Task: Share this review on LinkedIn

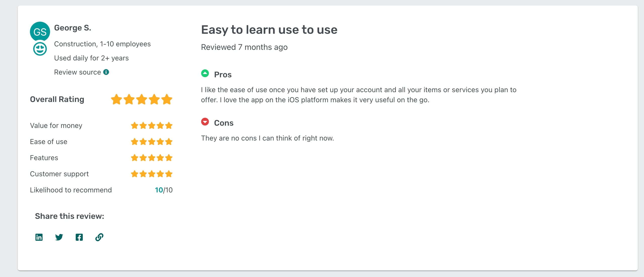Action: (39, 237)
